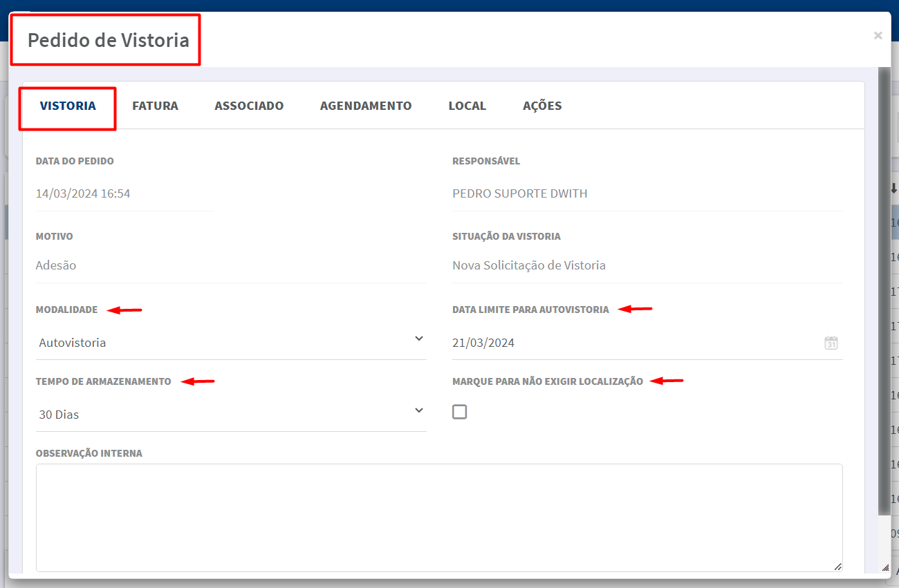The width and height of the screenshot is (899, 588).
Task: Click the dialog's vertical scrollbar
Action: pos(884,290)
